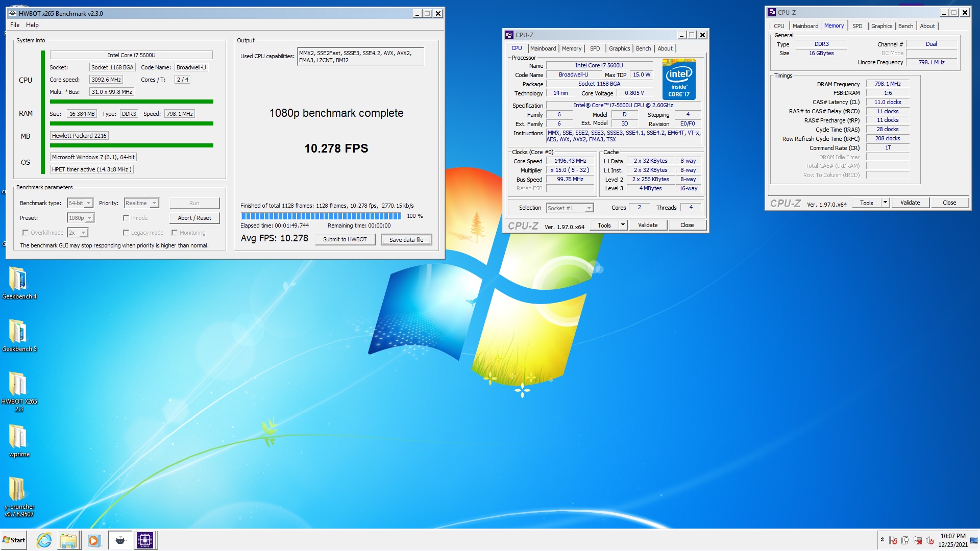
Task: Enable the Pmode checkbox
Action: [x=126, y=218]
